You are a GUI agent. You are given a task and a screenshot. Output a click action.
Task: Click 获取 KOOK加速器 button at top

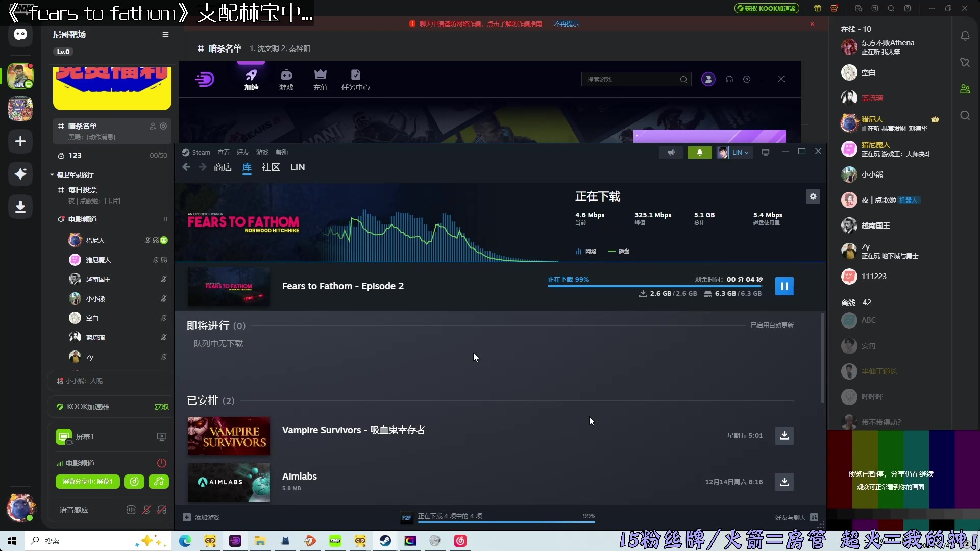coord(767,8)
